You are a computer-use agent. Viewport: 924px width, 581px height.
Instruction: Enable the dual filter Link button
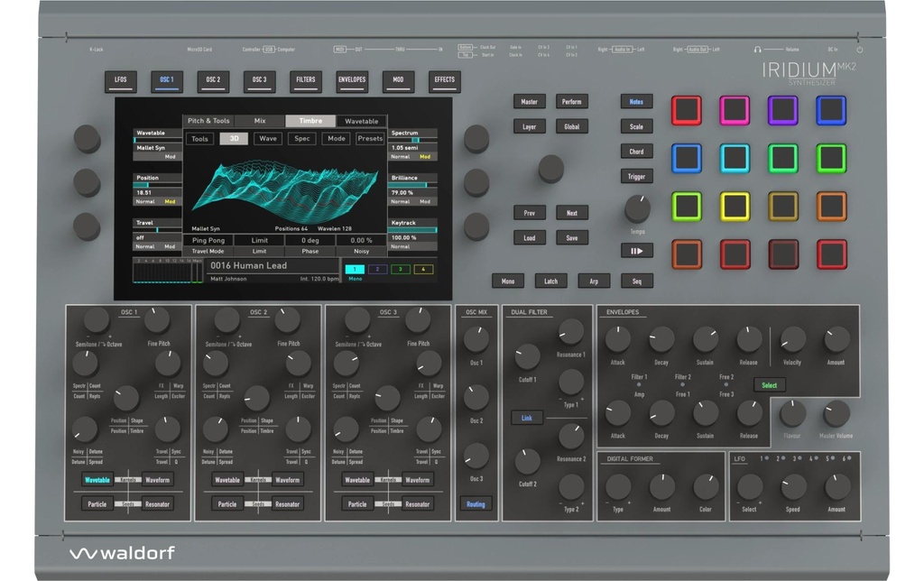tap(527, 419)
